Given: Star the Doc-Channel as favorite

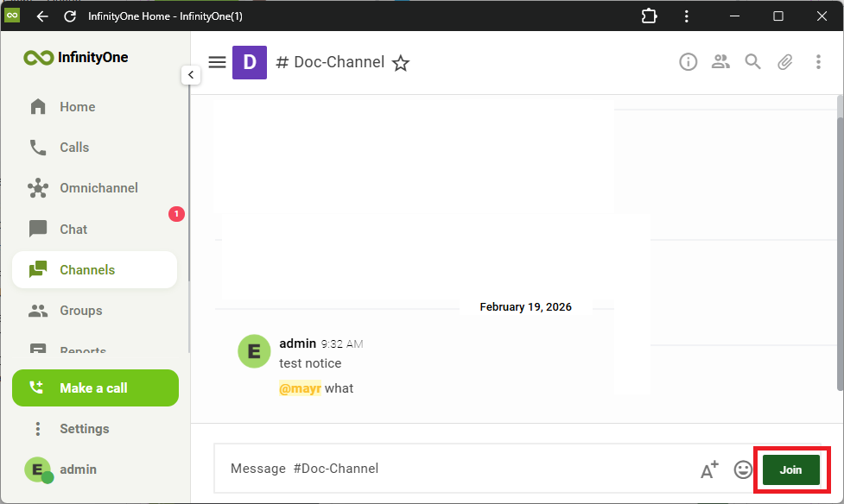Looking at the screenshot, I should 401,64.
